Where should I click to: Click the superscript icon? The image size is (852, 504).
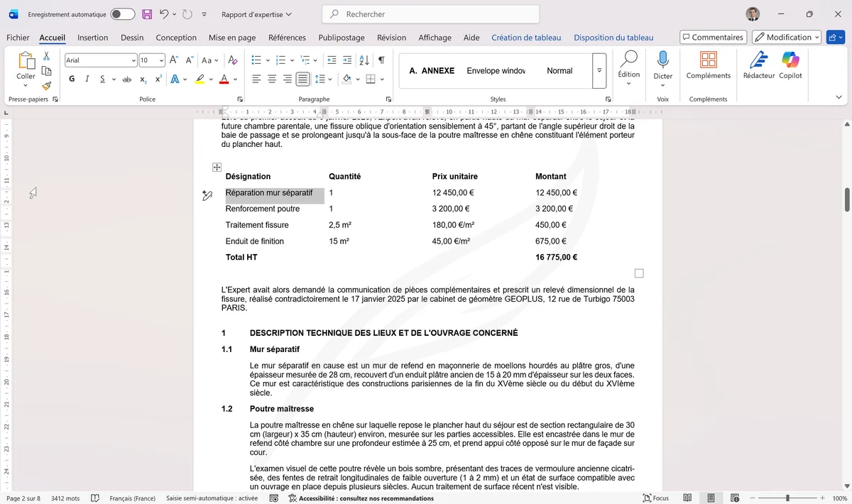(x=158, y=77)
